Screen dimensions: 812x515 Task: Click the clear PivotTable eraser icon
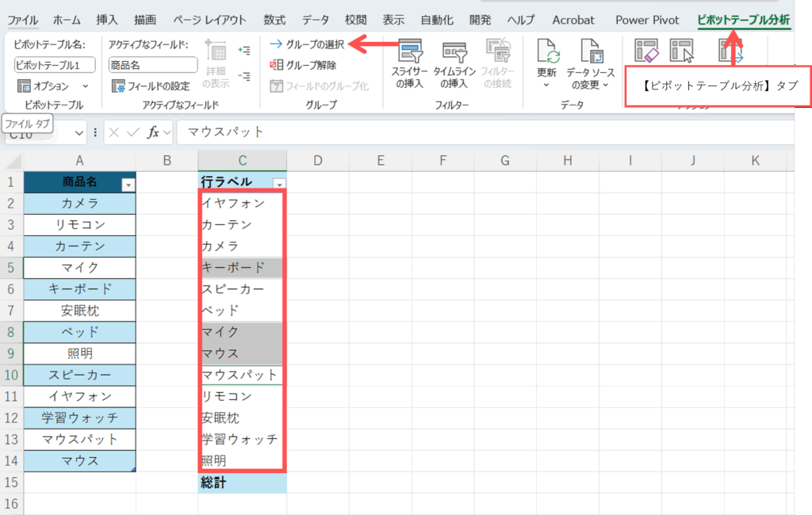(x=647, y=51)
